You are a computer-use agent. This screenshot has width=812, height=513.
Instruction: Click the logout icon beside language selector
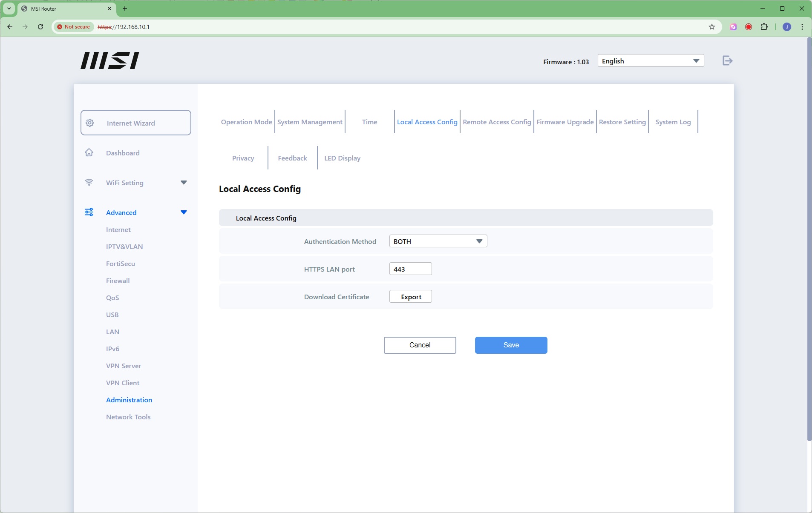point(727,61)
